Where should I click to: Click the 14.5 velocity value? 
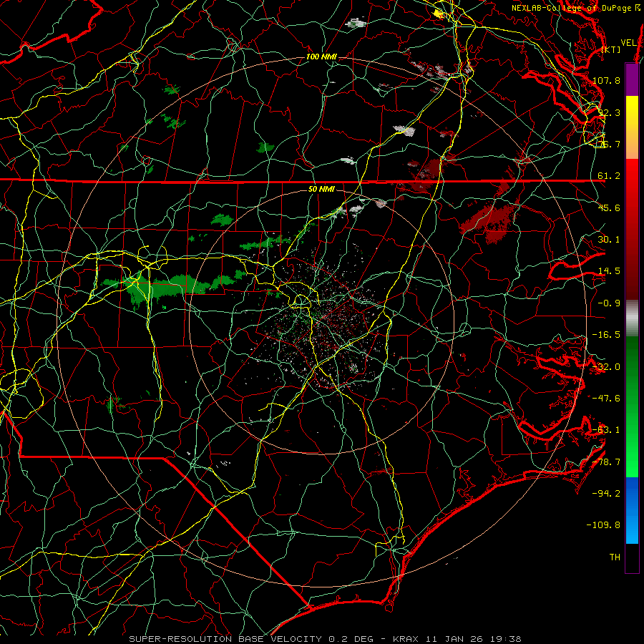click(609, 271)
